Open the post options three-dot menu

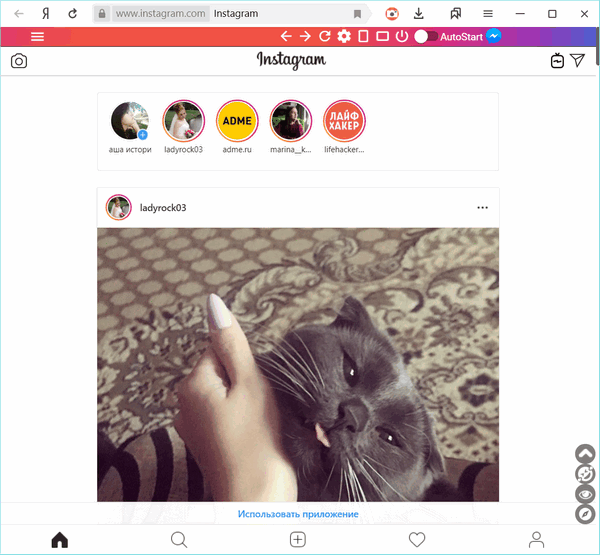tap(483, 207)
